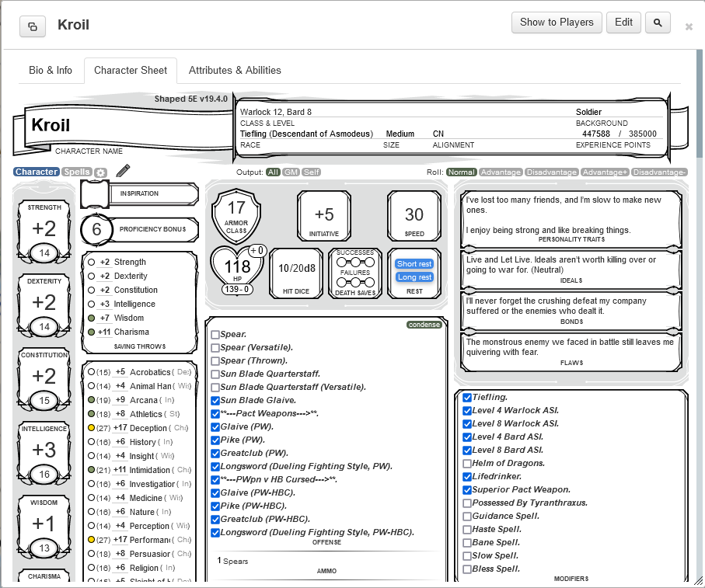Toggle Greatclub (PW-HBC) checkbox
This screenshot has height=588, width=705.
click(215, 520)
